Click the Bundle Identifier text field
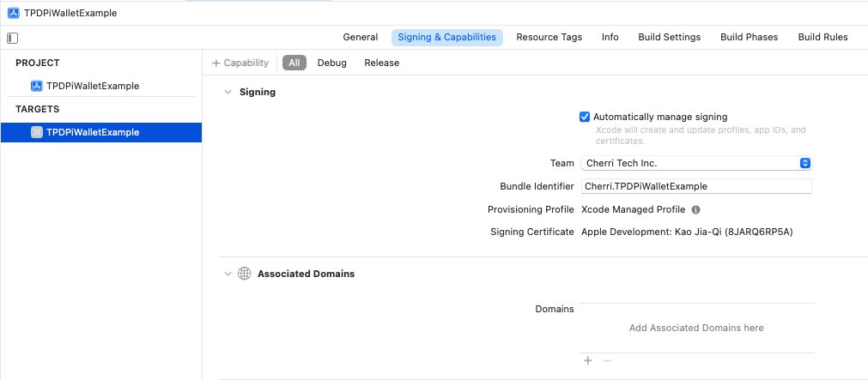Image resolution: width=868 pixels, height=380 pixels. (695, 186)
